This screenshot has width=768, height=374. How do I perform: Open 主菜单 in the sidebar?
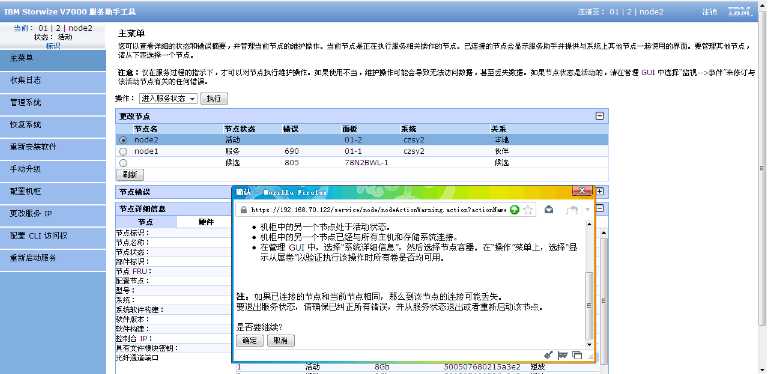(x=52, y=59)
